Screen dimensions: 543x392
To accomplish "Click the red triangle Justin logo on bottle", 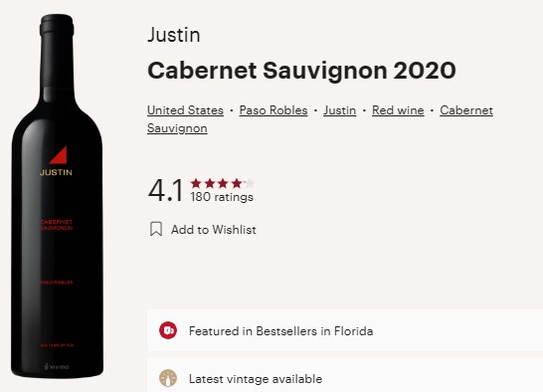I will (58, 155).
